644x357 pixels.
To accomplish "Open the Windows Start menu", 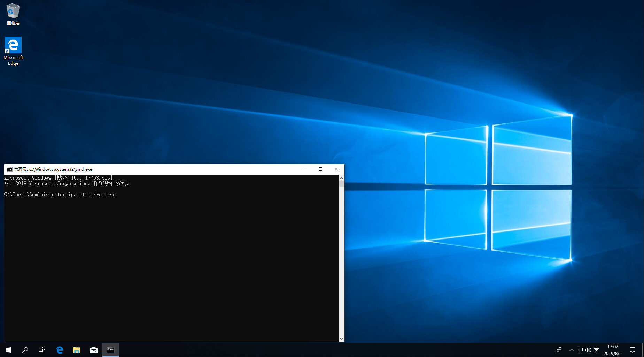I will tap(8, 350).
